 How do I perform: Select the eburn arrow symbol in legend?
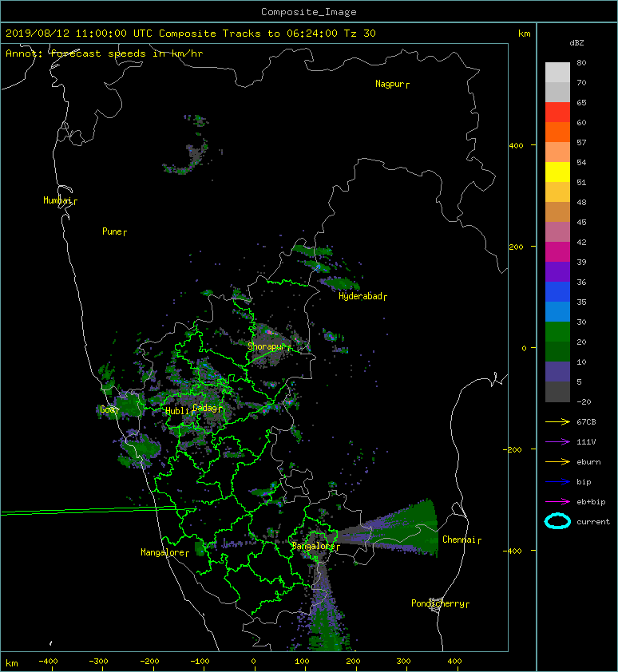coord(557,462)
